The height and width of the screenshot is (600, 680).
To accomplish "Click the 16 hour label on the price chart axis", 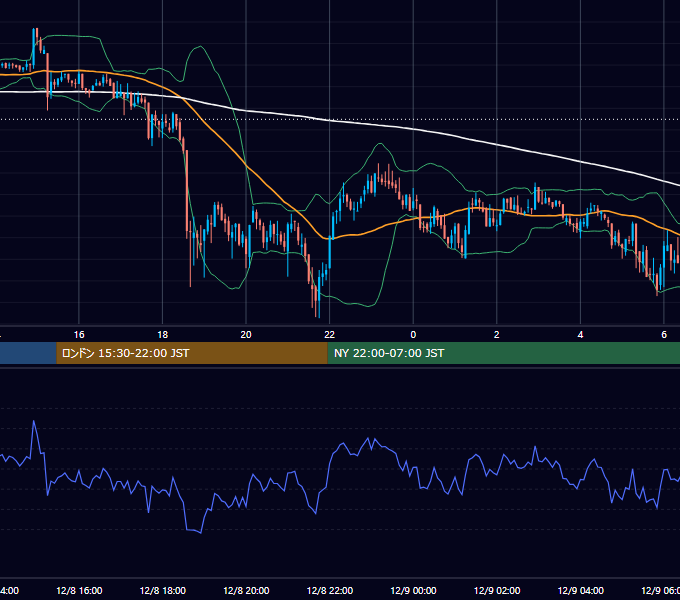I will coord(79,335).
